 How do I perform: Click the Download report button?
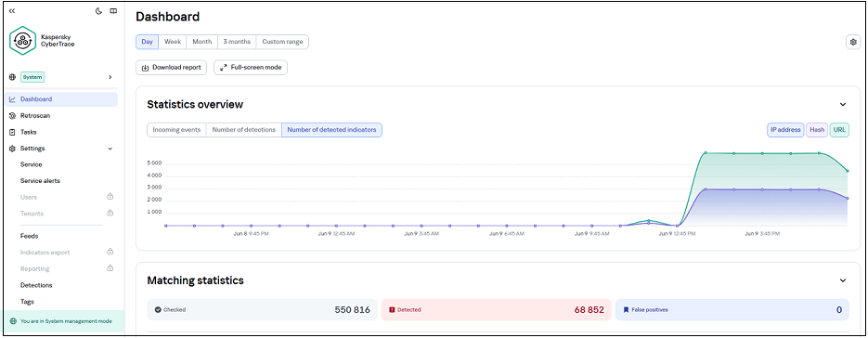click(x=172, y=68)
